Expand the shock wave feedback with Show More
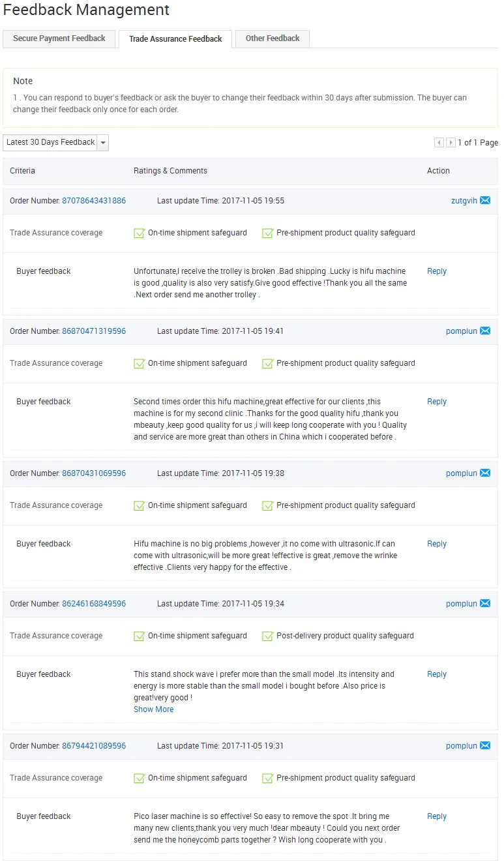Viewport: 504px width, 864px height. coord(153,709)
